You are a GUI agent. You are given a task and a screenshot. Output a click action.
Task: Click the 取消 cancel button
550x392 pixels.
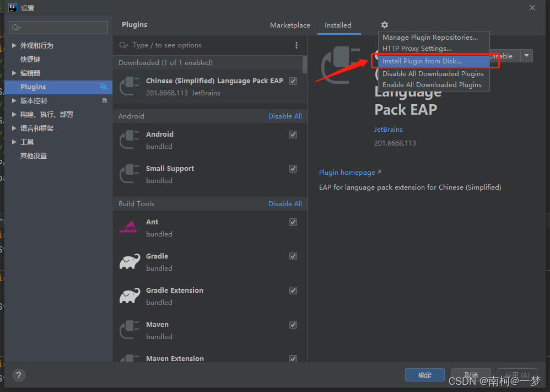[x=471, y=375]
